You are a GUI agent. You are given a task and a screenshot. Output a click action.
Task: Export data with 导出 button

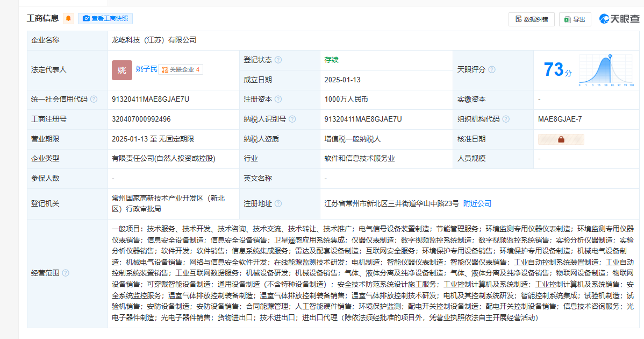coord(575,19)
